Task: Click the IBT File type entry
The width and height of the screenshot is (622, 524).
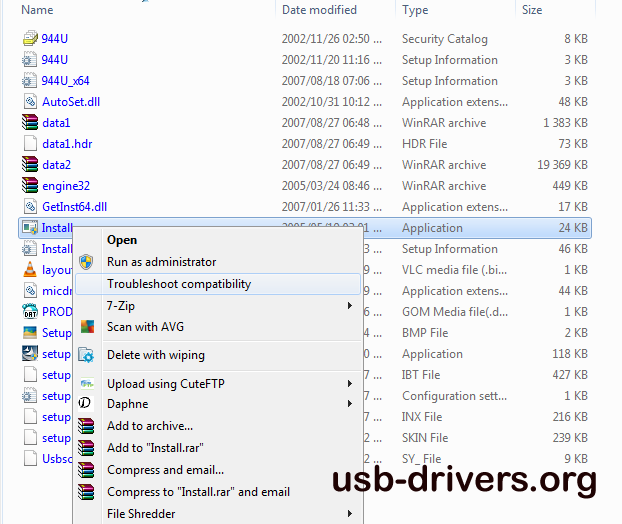Action: [x=421, y=375]
